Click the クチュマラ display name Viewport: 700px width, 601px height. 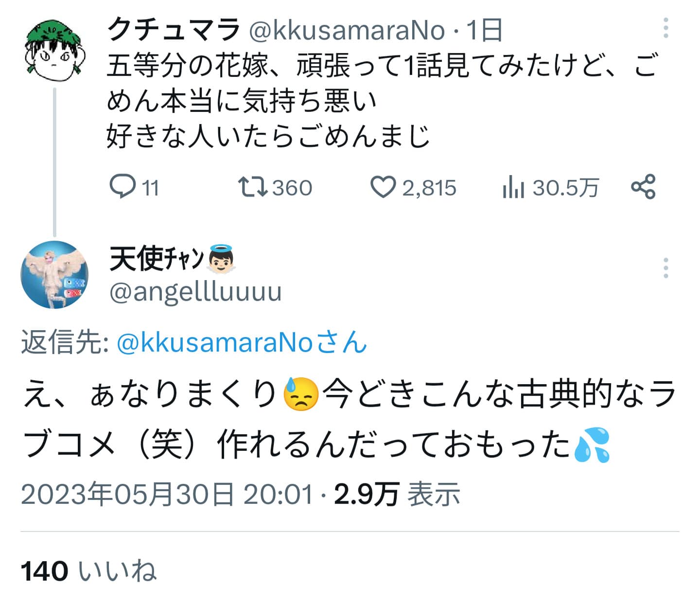[x=174, y=30]
